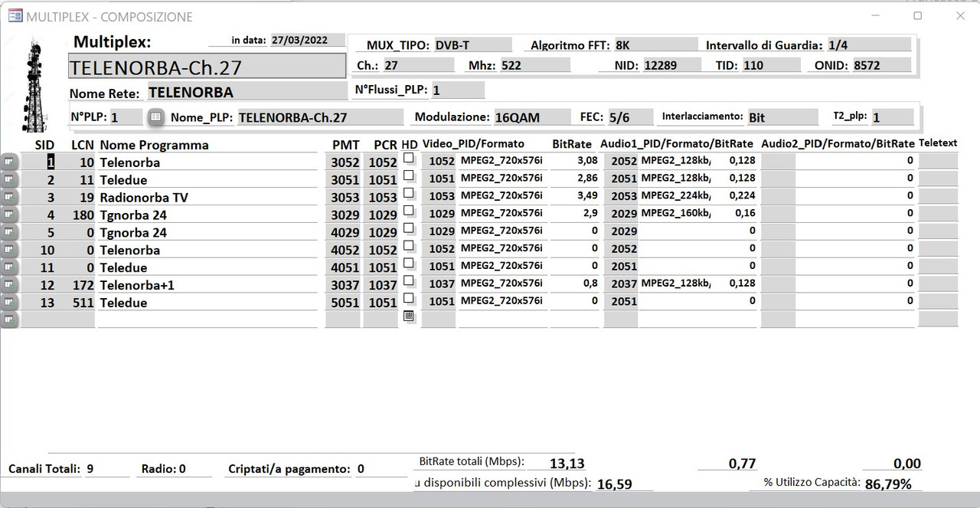Toggle HD checkbox for Teledue PMT 5051

tap(409, 299)
